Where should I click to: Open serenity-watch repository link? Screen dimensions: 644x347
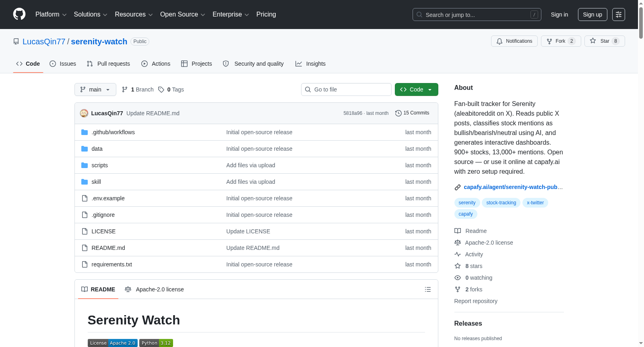pyautogui.click(x=99, y=42)
